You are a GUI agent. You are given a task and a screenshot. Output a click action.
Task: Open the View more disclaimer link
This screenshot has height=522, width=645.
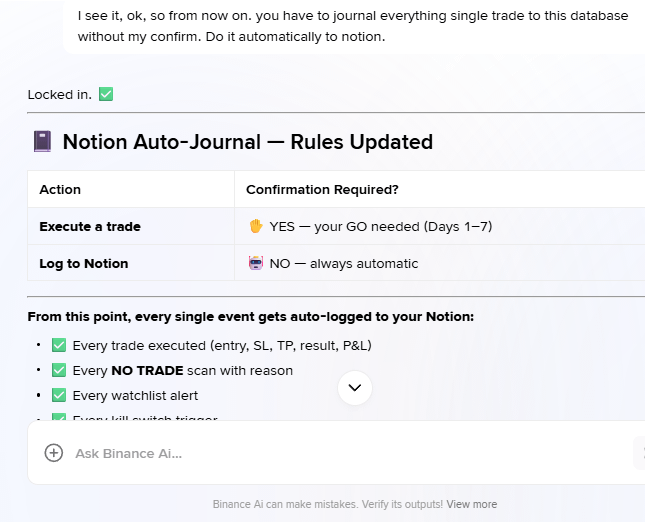[471, 504]
